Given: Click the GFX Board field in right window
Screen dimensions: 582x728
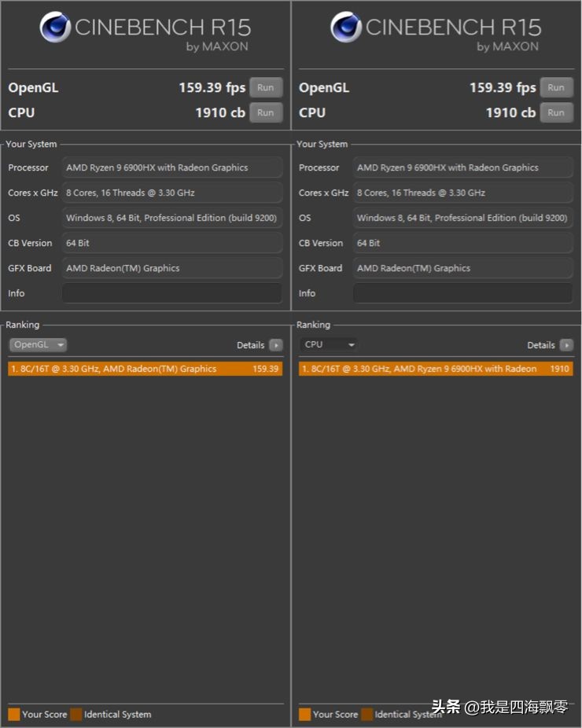Looking at the screenshot, I should coord(462,268).
